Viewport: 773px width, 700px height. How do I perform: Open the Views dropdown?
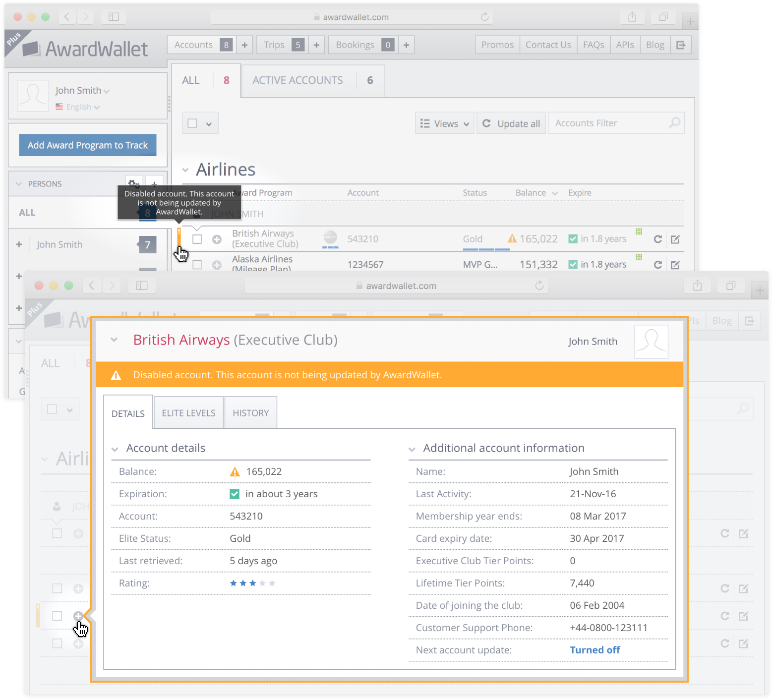445,123
